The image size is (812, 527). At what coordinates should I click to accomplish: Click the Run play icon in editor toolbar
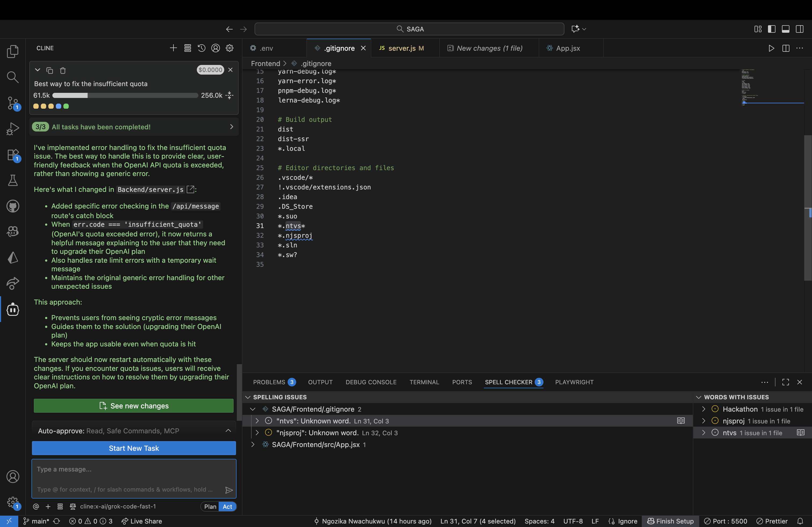click(x=771, y=48)
